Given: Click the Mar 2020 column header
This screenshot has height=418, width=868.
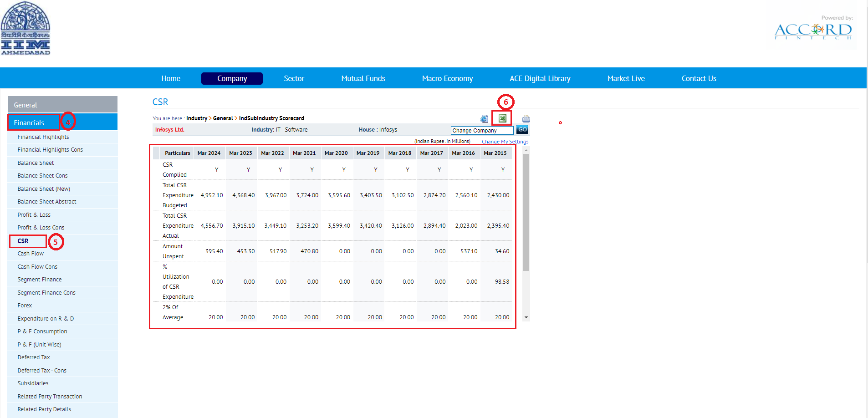Looking at the screenshot, I should pyautogui.click(x=336, y=153).
